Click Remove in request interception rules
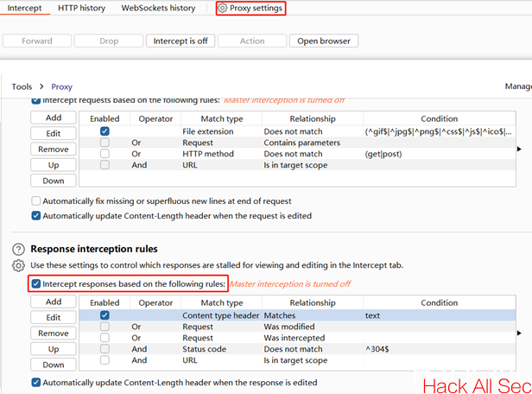Viewport: 532px width, 394px height. [54, 149]
